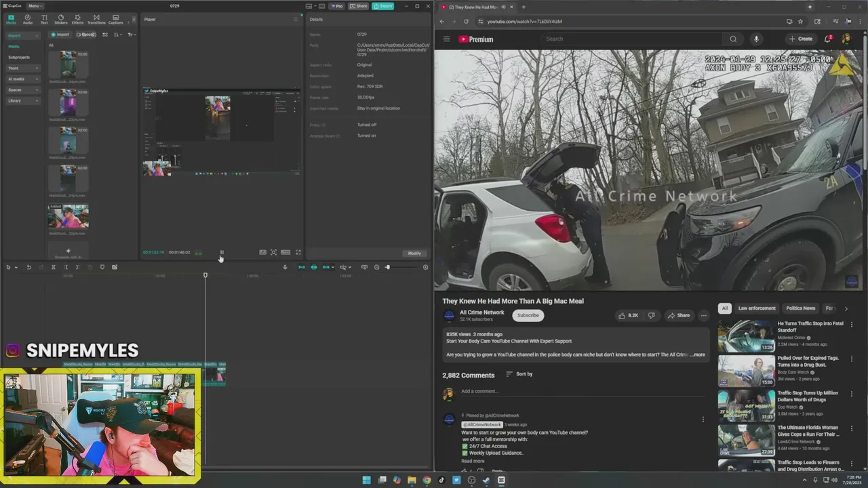Bookmark this page with the star icon
868x488 pixels.
[800, 22]
